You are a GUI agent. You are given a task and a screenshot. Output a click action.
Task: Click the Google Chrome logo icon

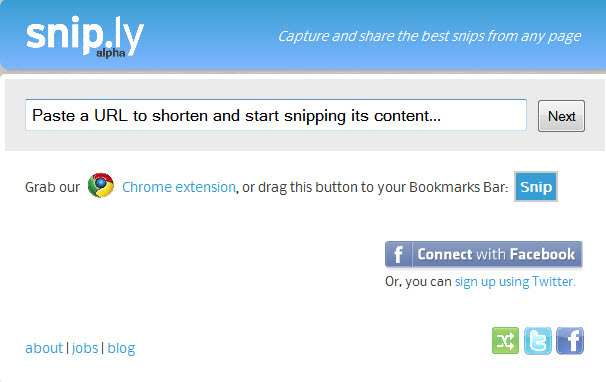coord(101,185)
